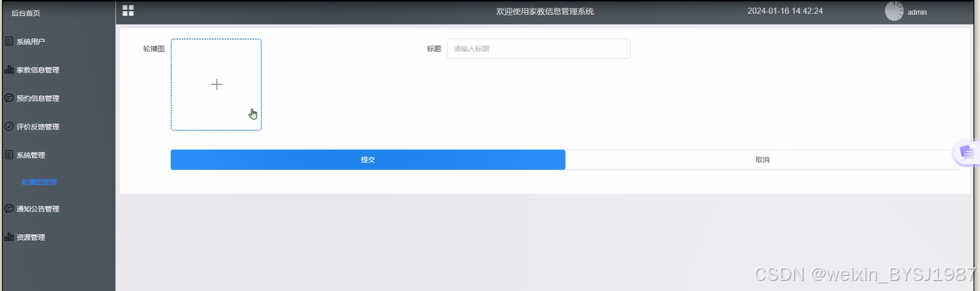Image resolution: width=980 pixels, height=291 pixels.
Task: Open the admin avatar image
Action: point(894,11)
